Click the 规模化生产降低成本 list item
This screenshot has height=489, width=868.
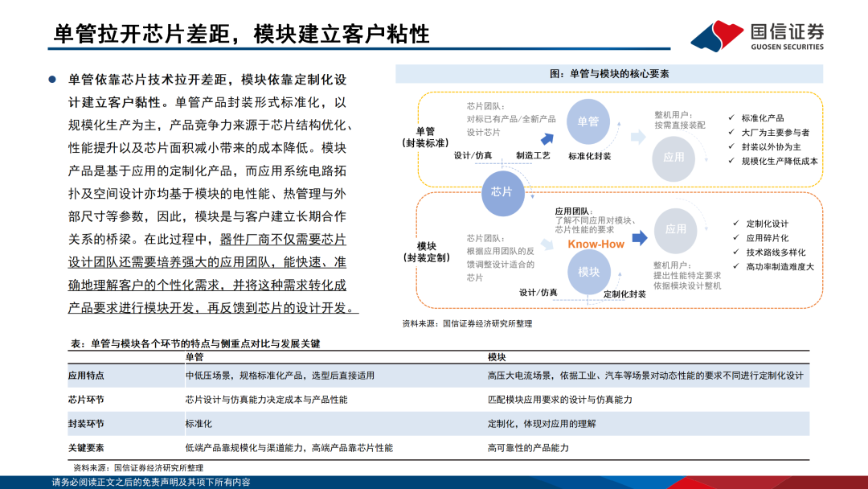point(780,161)
